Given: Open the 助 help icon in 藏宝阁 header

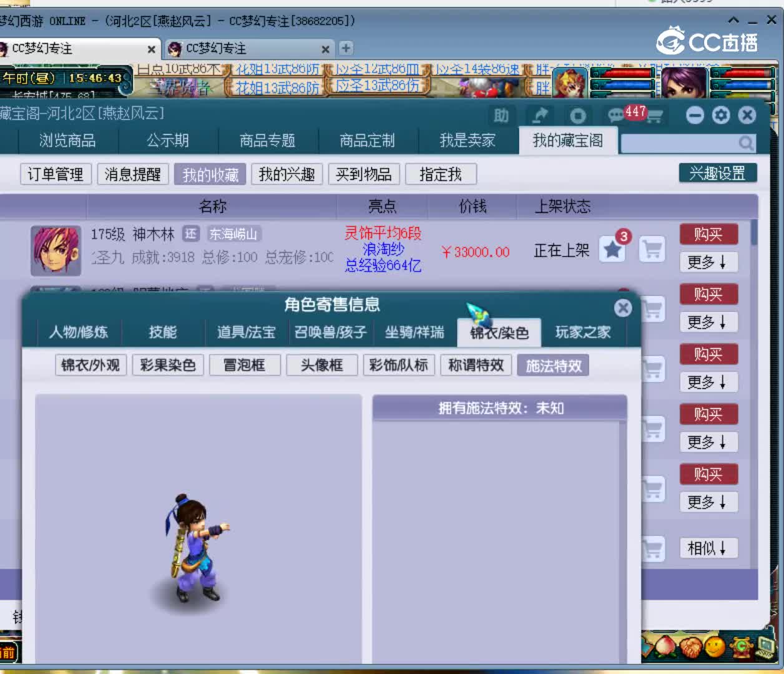Looking at the screenshot, I should click(x=501, y=115).
